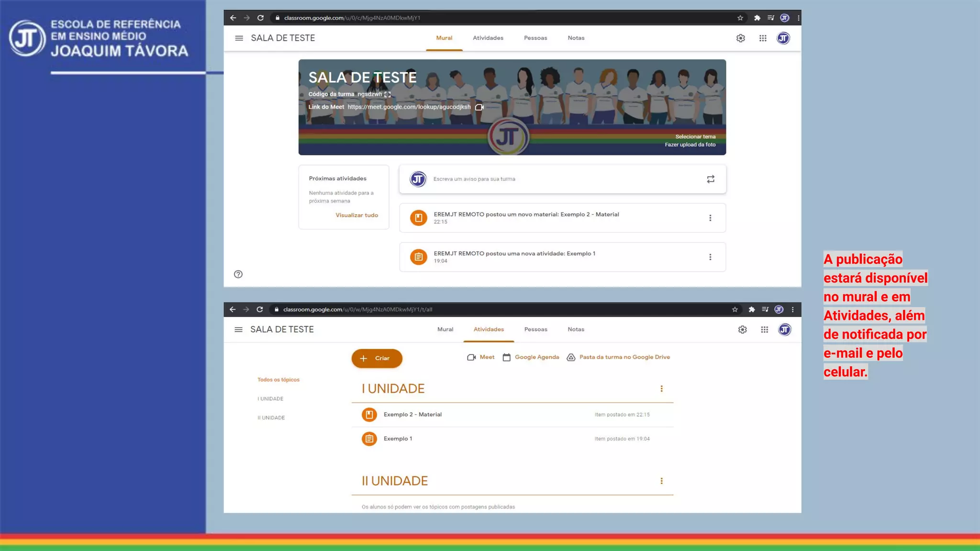Select Todos os tópicos in sidebar
This screenshot has height=551, width=980.
pos(278,380)
